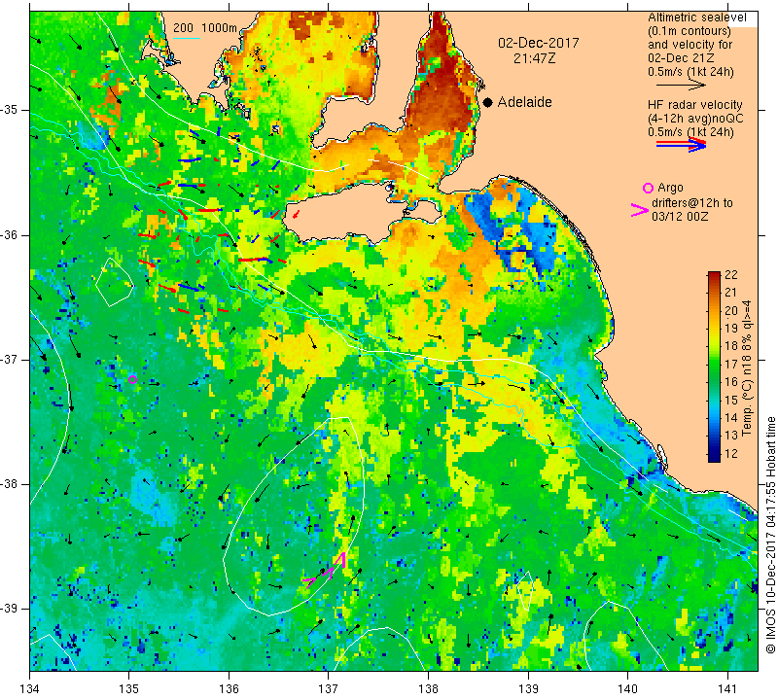778x700 pixels.
Task: Click the 'Altimetric sealevel' legend heading
Action: (x=696, y=17)
